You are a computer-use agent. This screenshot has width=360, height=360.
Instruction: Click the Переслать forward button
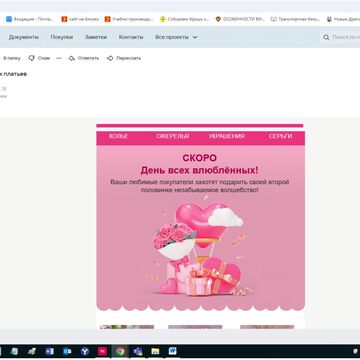[x=124, y=58]
